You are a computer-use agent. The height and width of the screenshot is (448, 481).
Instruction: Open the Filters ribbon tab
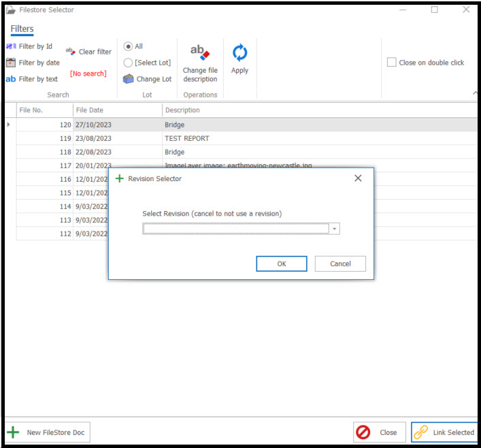pos(22,29)
